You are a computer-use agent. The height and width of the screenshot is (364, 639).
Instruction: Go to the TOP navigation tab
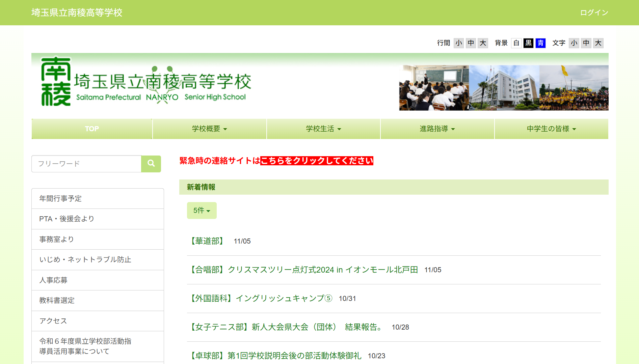(x=92, y=129)
